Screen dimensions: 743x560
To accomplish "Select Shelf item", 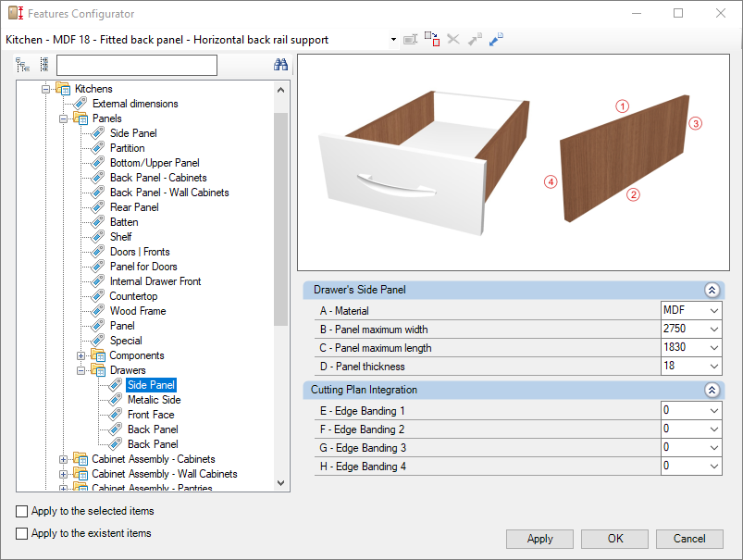I will (x=121, y=237).
